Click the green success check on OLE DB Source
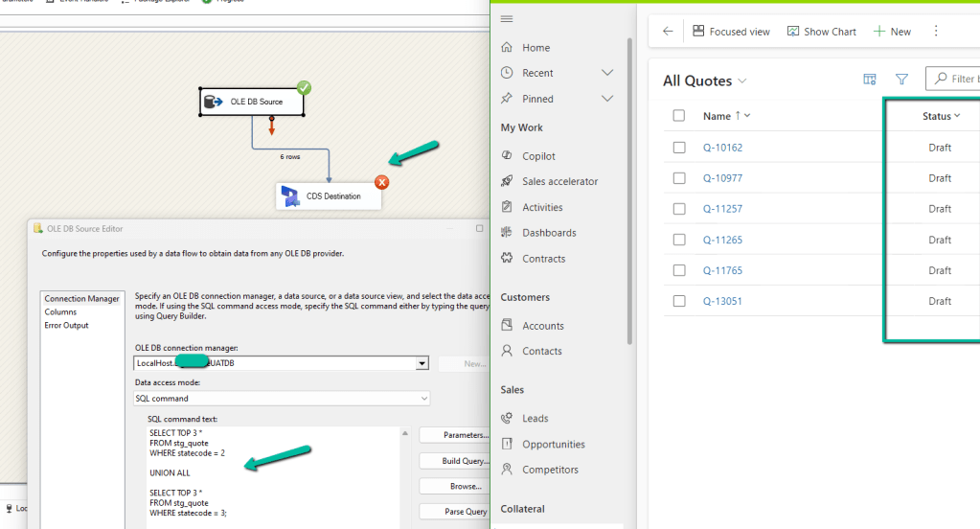 pos(304,87)
